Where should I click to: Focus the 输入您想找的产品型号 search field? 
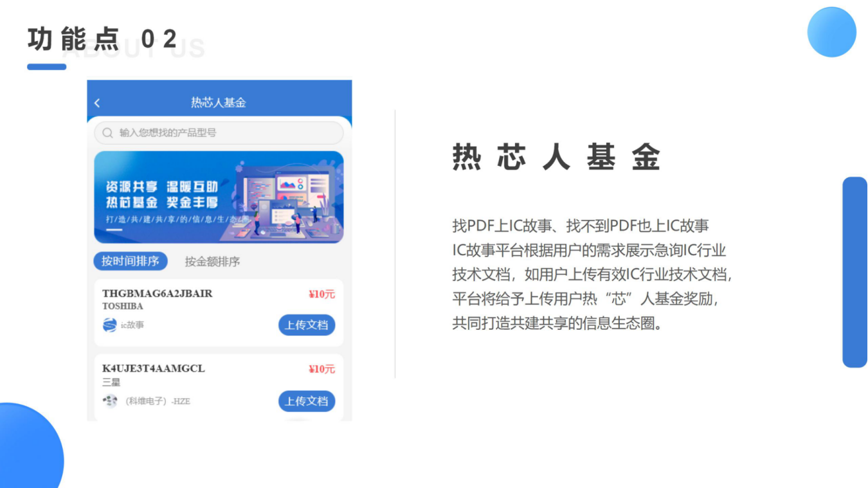tap(219, 133)
